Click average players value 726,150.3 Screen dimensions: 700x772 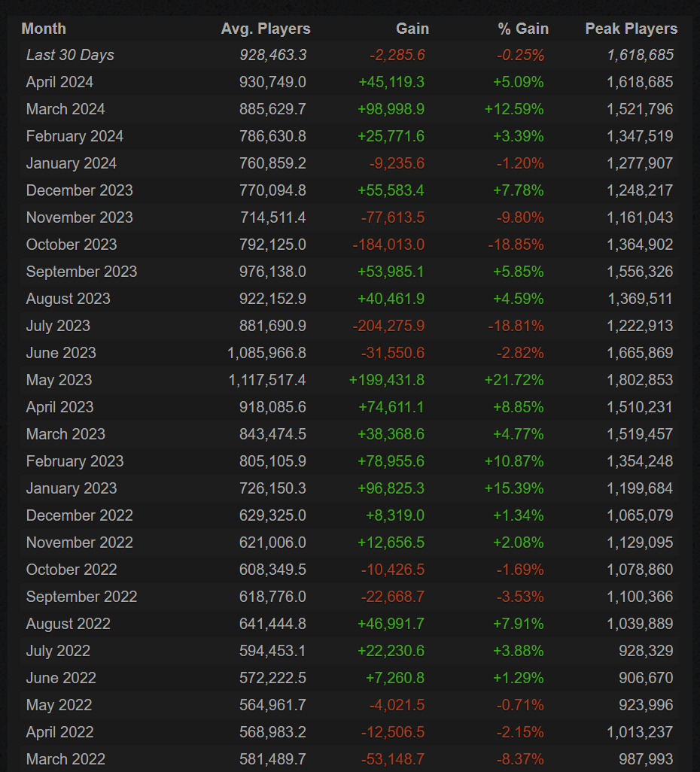point(273,488)
